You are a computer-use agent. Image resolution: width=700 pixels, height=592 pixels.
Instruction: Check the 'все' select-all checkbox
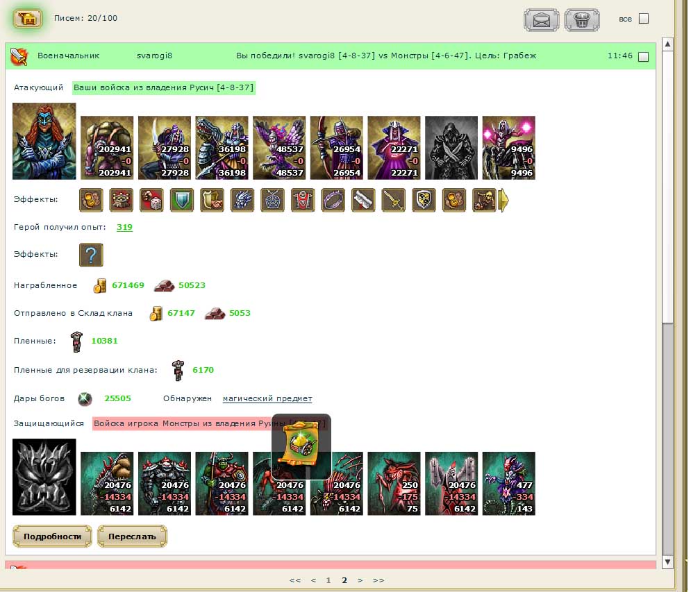(x=643, y=18)
